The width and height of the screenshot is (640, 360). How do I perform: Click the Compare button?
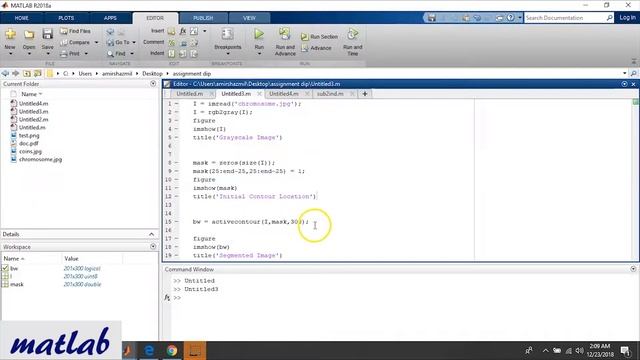point(76,42)
